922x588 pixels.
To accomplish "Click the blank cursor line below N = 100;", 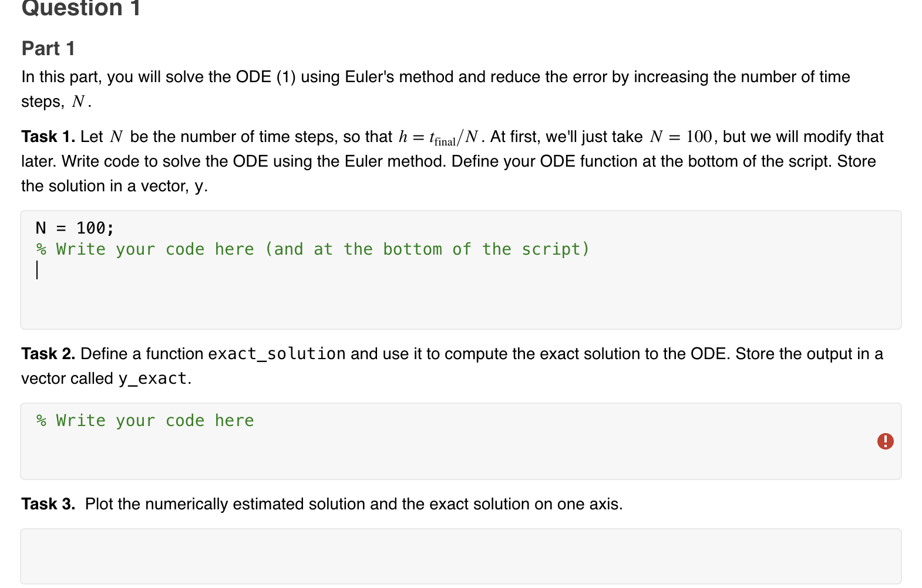I will pyautogui.click(x=38, y=269).
